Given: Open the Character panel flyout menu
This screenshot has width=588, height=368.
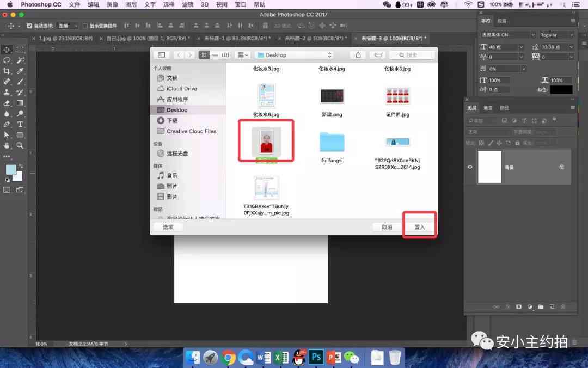Looking at the screenshot, I should point(573,21).
